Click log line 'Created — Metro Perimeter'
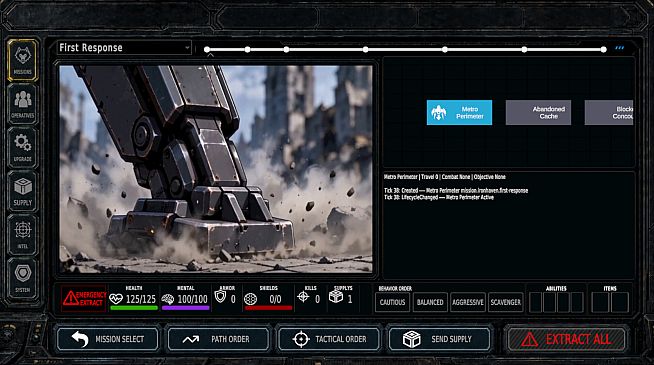 pos(456,191)
